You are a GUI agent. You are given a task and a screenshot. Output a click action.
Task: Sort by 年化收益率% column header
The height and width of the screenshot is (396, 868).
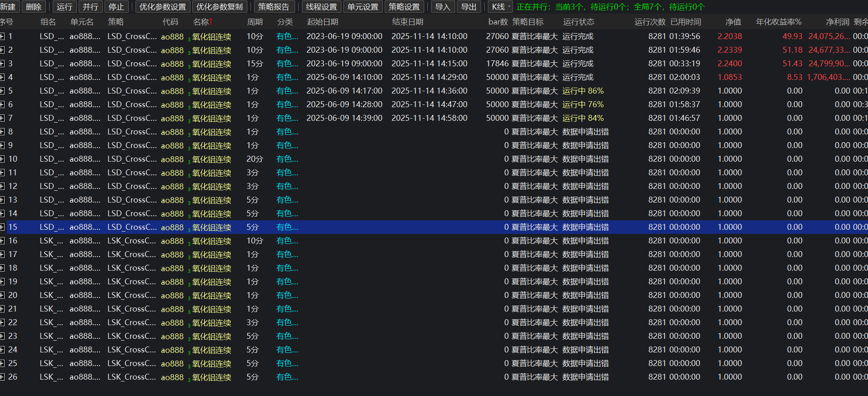(x=778, y=22)
